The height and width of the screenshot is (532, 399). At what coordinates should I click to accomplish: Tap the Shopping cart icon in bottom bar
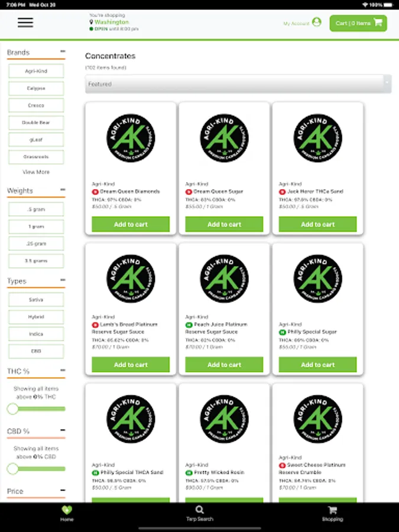pos(332,510)
